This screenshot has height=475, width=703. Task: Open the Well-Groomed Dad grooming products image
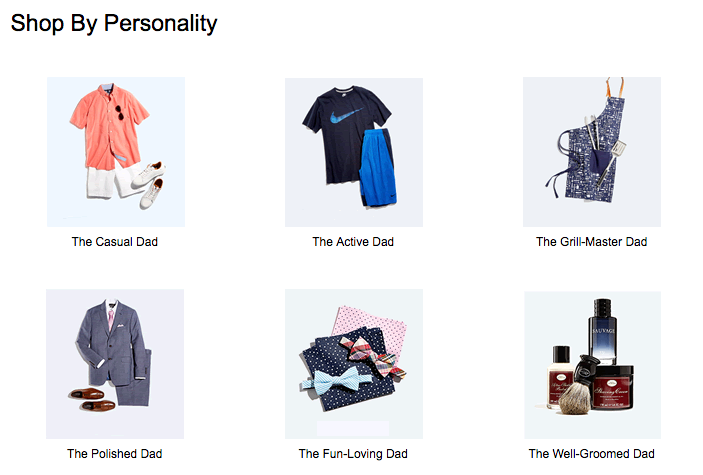[x=592, y=365]
